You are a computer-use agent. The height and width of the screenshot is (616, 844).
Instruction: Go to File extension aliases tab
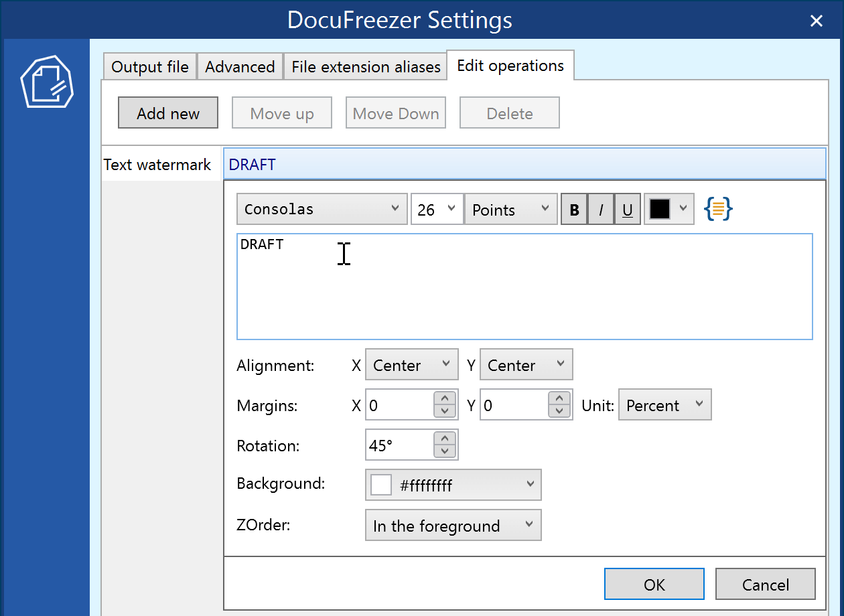click(366, 67)
